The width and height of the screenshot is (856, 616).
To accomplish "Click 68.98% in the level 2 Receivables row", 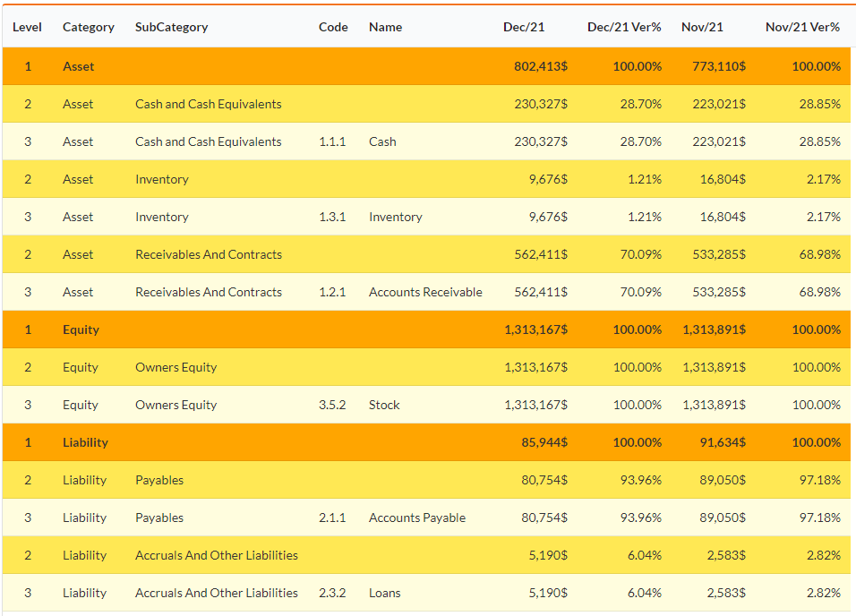I will [x=820, y=254].
